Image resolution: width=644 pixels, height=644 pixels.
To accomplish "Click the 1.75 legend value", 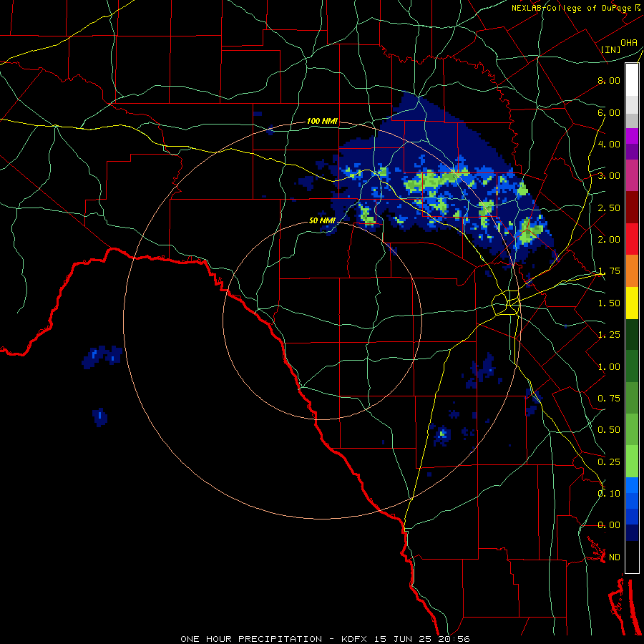I will pos(609,271).
